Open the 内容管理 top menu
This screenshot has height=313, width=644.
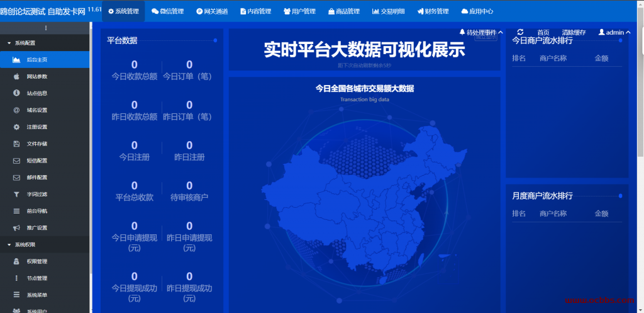(x=256, y=11)
